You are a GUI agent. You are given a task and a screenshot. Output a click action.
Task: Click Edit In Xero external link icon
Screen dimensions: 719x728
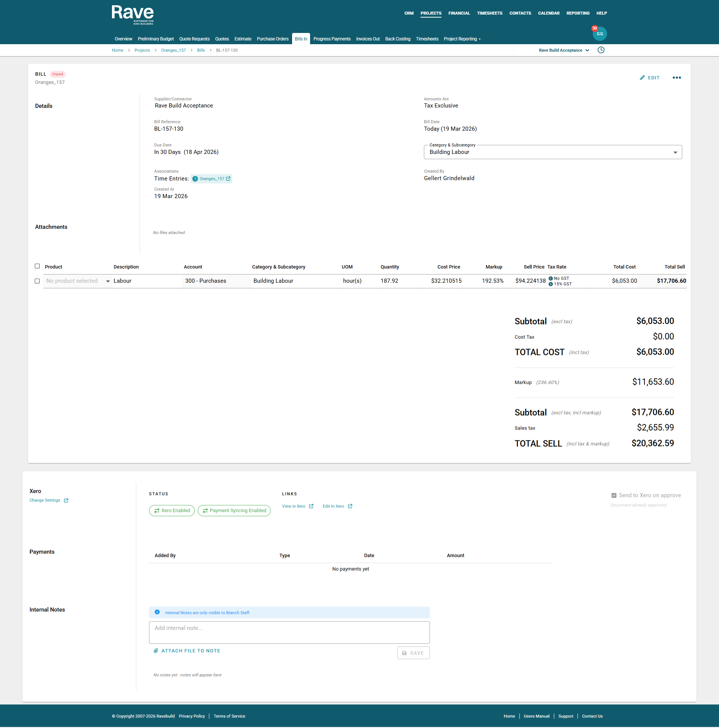(x=350, y=506)
